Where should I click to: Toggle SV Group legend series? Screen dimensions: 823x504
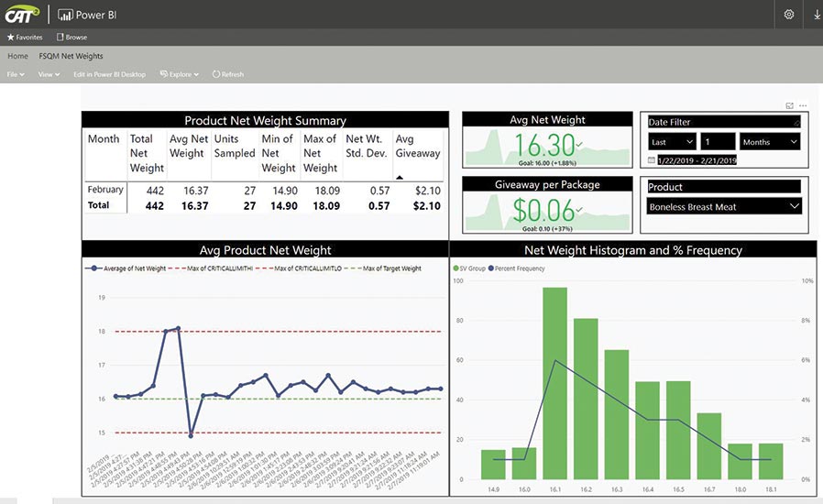coord(456,268)
